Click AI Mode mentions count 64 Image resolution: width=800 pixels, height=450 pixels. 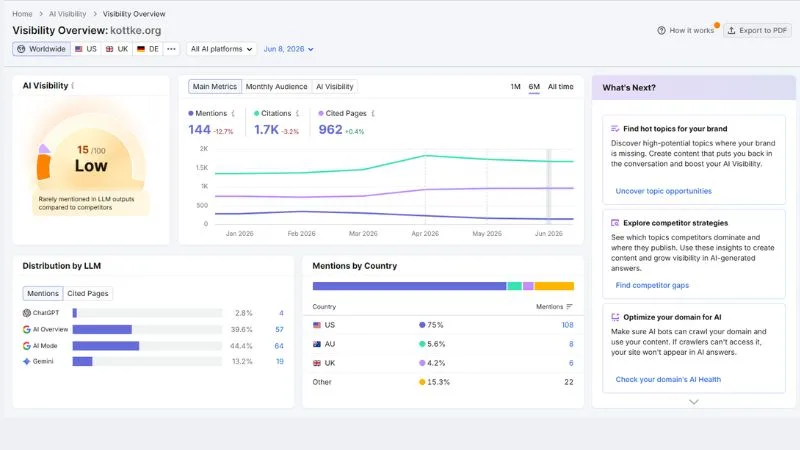279,346
